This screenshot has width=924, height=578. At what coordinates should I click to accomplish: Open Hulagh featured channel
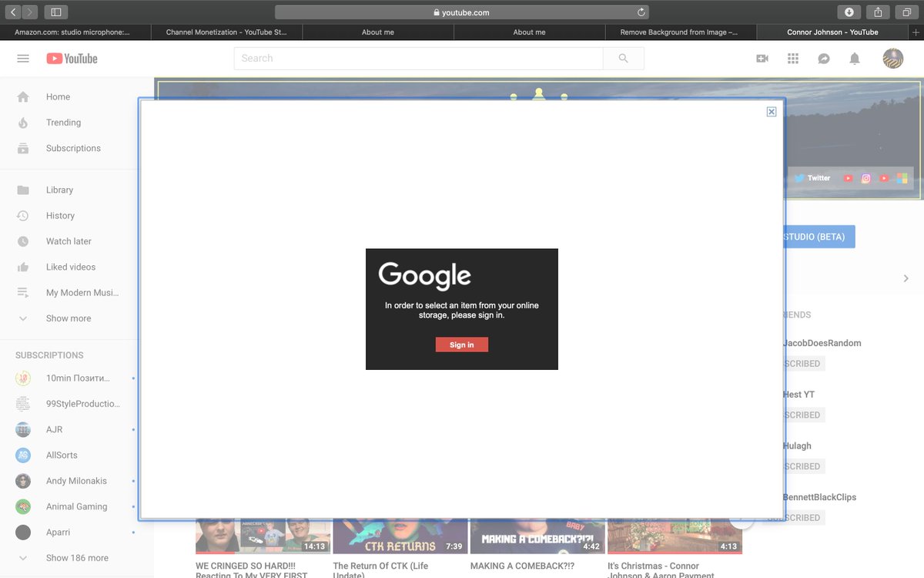(x=797, y=445)
